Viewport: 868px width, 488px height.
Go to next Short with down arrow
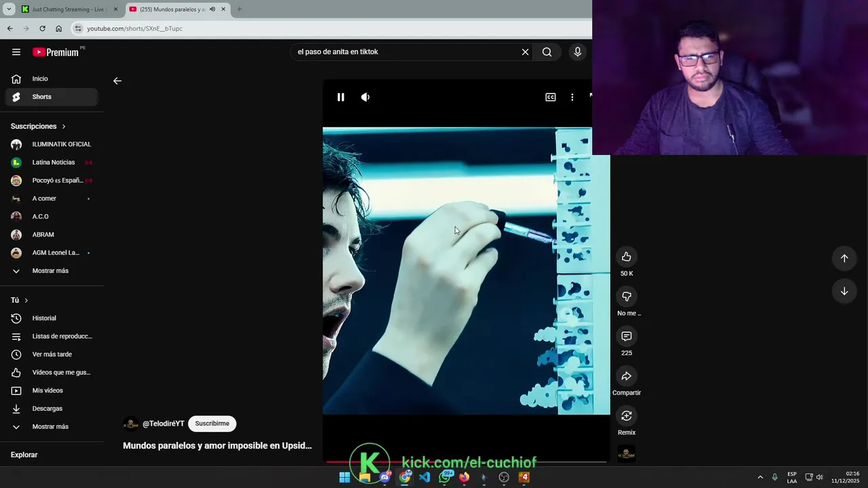(x=844, y=291)
